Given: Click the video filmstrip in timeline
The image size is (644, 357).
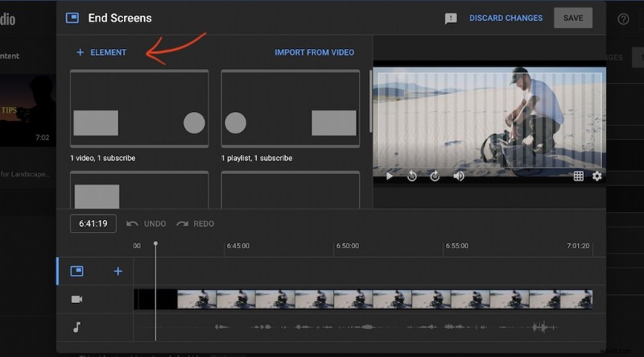Looking at the screenshot, I should point(363,299).
